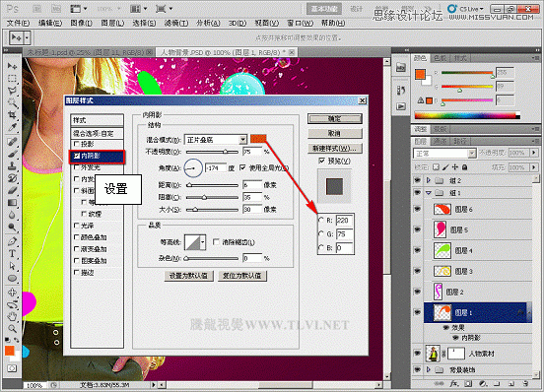Open the 图像(I) menu
Image resolution: width=544 pixels, height=392 pixels.
[x=81, y=23]
